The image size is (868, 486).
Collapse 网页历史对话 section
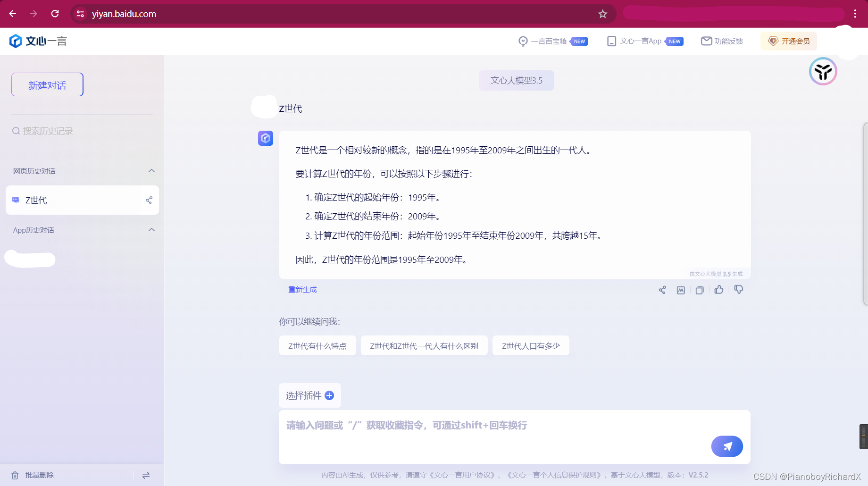pos(151,171)
